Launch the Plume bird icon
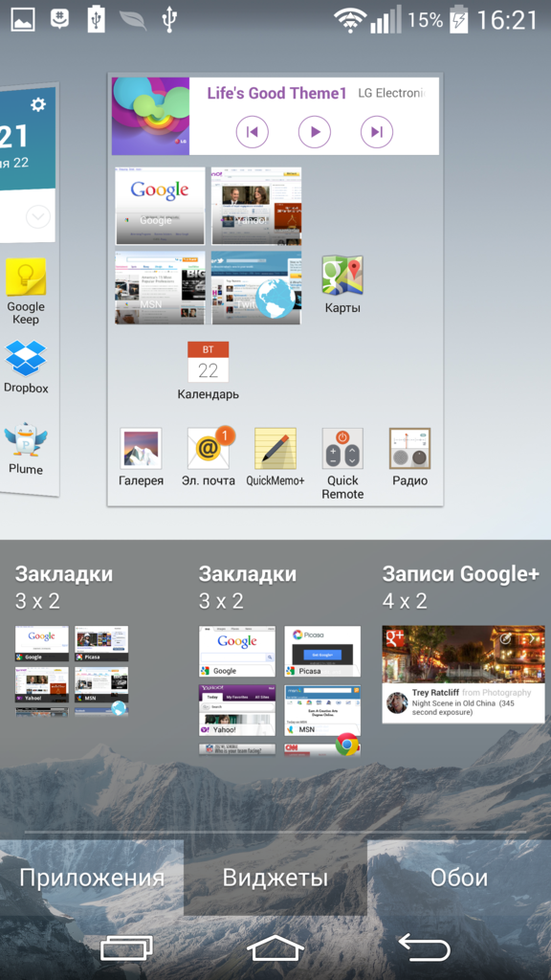The width and height of the screenshot is (551, 980). [26, 440]
